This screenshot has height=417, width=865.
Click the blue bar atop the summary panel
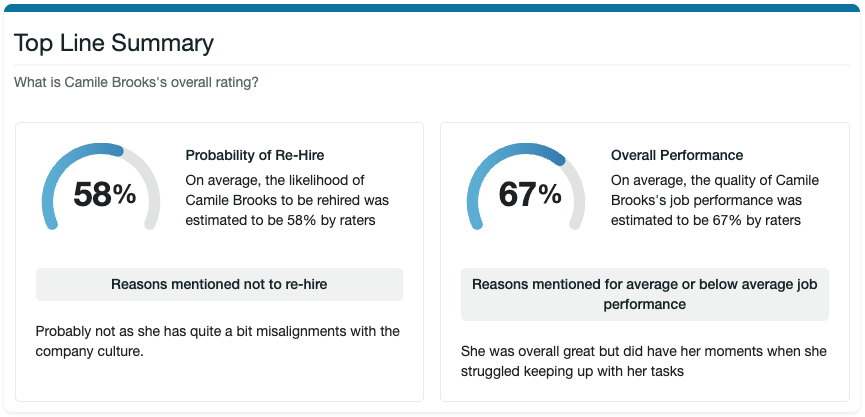432,7
